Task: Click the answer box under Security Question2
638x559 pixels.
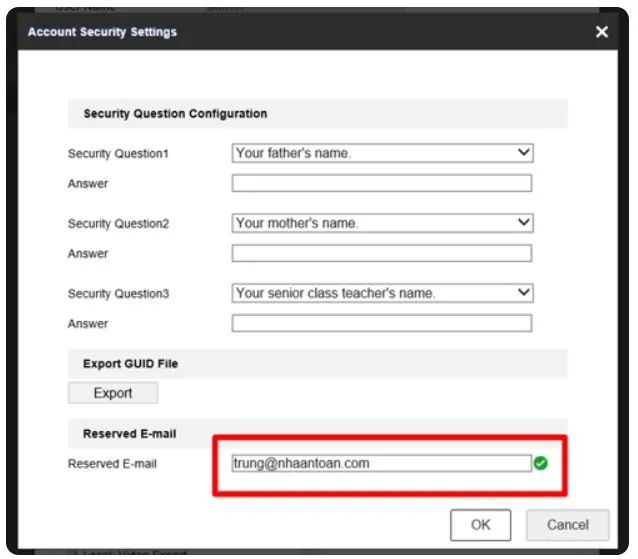Action: [382, 253]
